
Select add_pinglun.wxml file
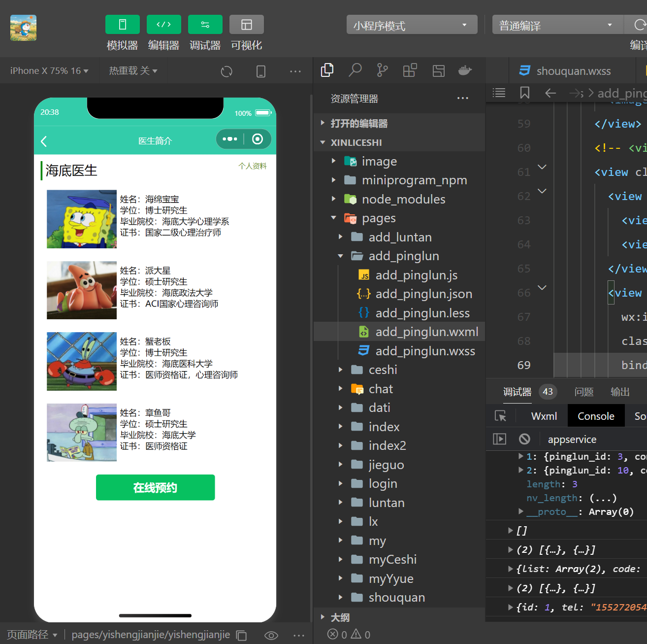(399, 332)
